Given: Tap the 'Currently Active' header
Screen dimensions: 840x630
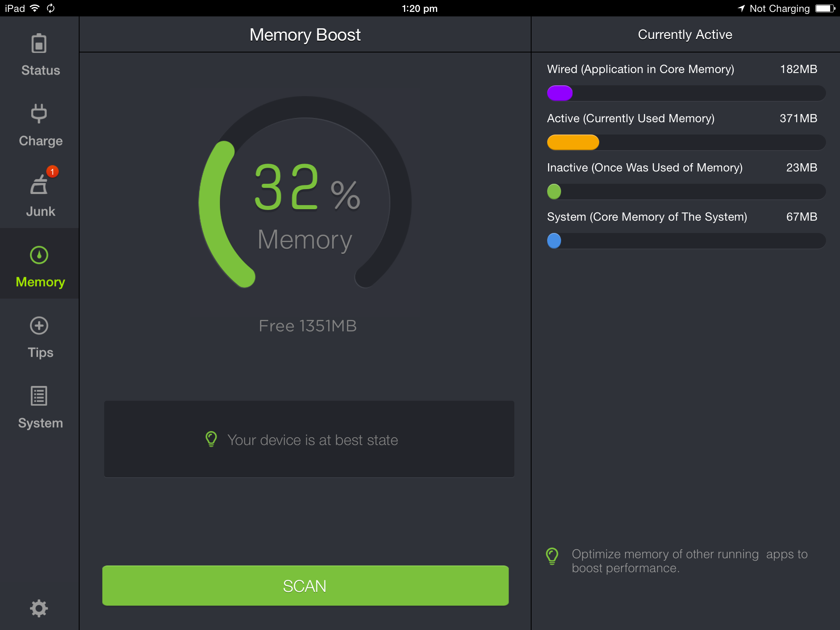Looking at the screenshot, I should point(685,34).
